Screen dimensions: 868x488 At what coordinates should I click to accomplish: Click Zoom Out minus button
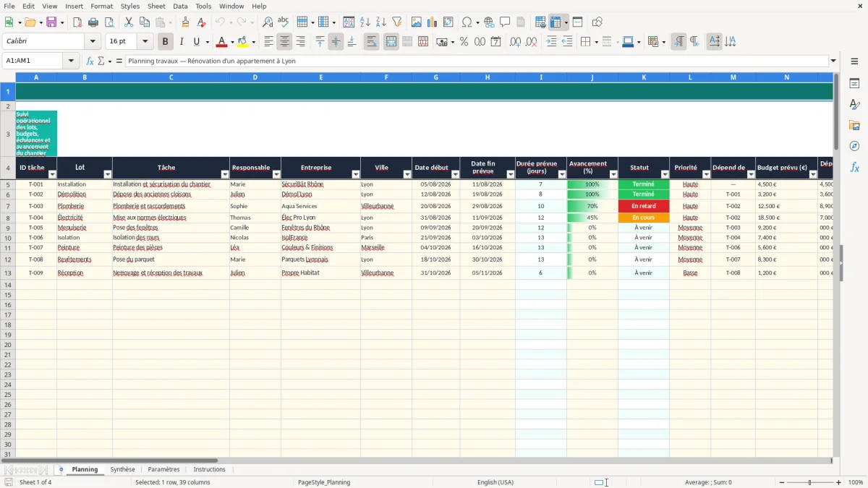point(780,482)
